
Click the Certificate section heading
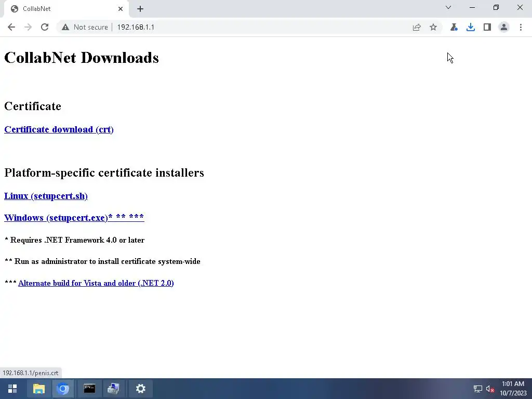coord(33,106)
